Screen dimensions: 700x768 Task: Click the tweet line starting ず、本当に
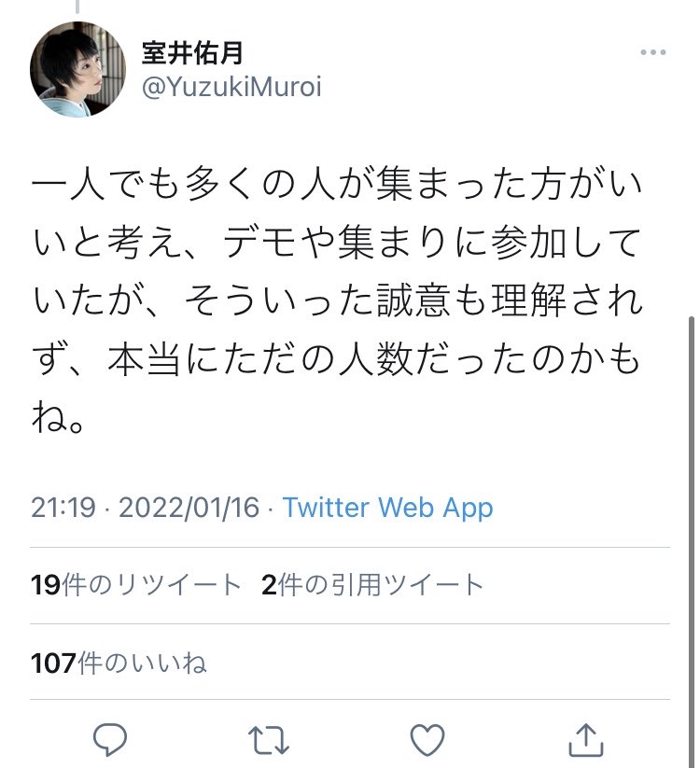click(336, 359)
